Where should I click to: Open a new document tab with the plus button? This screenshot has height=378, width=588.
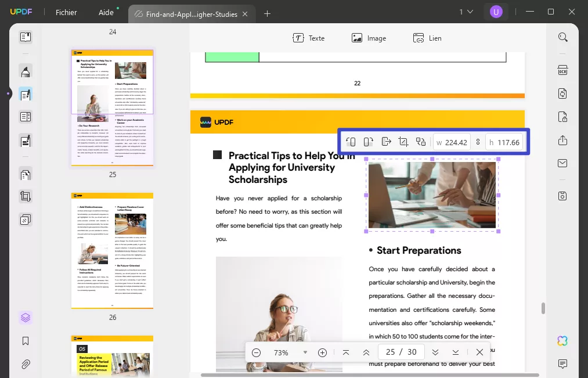point(267,13)
